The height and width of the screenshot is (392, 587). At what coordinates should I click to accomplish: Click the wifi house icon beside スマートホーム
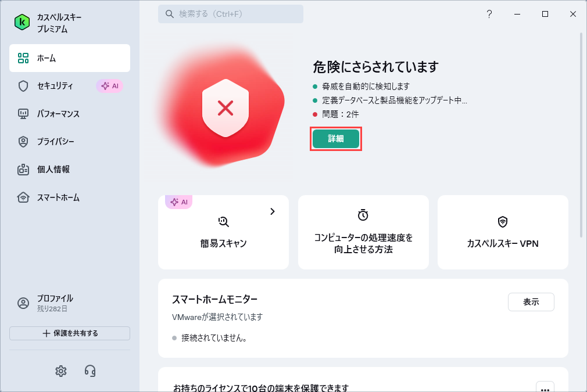(23, 197)
